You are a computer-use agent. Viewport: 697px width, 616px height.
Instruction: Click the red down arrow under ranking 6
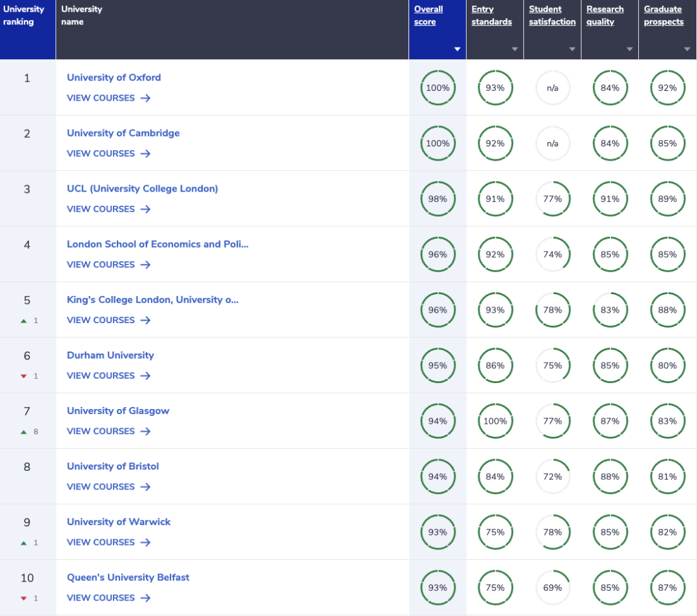pyautogui.click(x=24, y=376)
